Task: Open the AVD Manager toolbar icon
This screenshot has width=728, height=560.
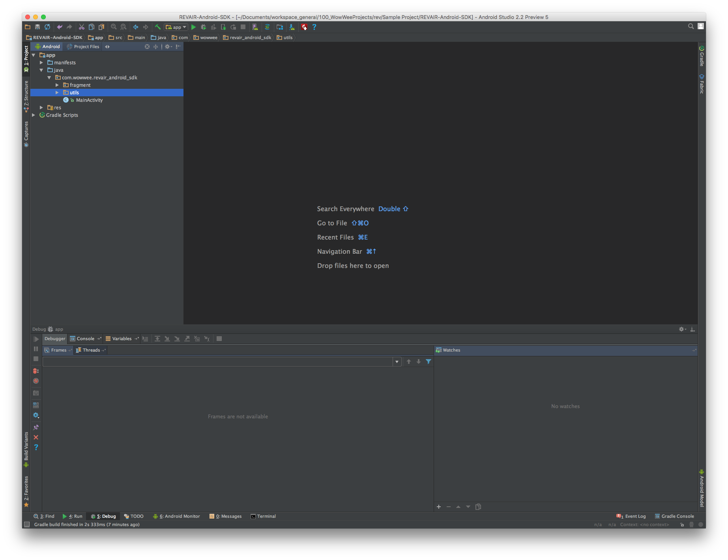Action: (255, 27)
